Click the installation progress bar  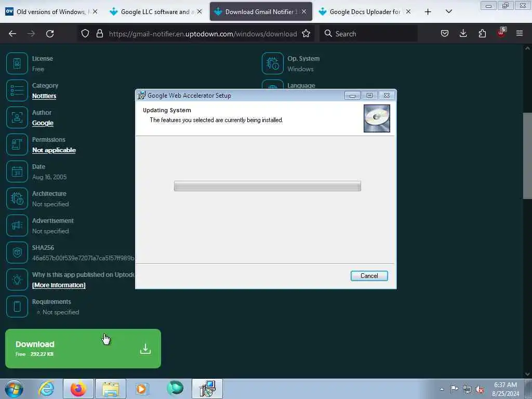(x=268, y=186)
